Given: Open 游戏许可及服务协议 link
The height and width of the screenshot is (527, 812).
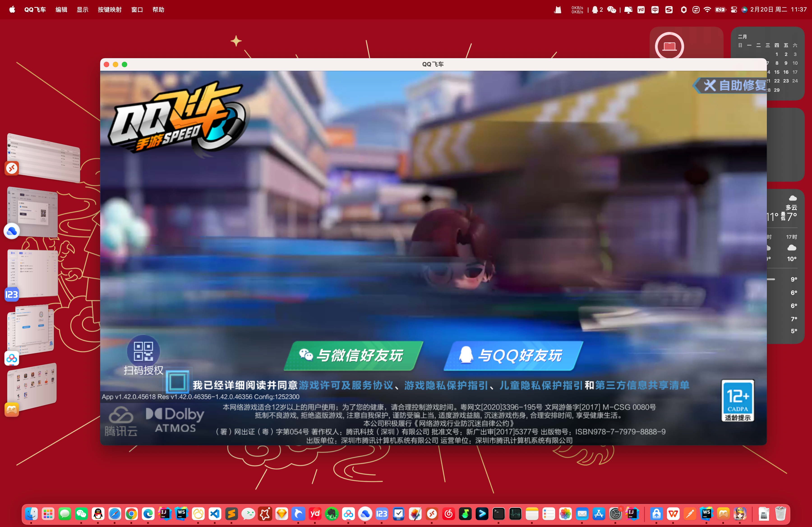Looking at the screenshot, I should [346, 385].
